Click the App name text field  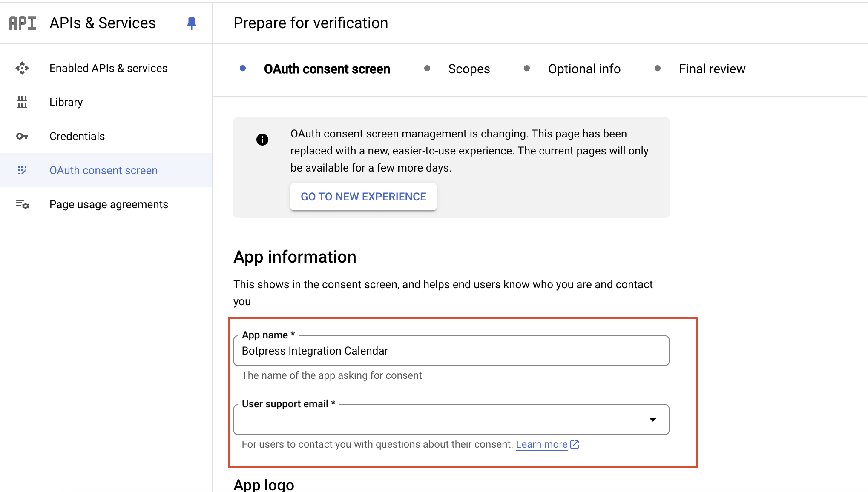[x=451, y=351]
